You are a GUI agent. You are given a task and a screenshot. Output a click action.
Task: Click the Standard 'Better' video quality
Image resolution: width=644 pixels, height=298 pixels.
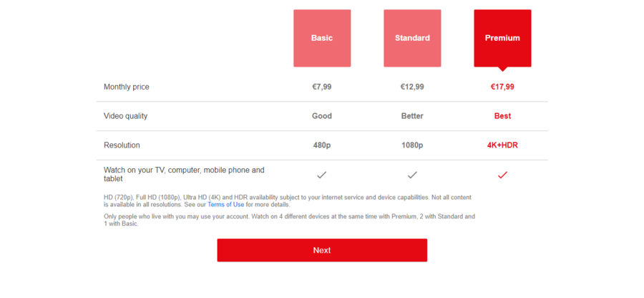coord(412,116)
